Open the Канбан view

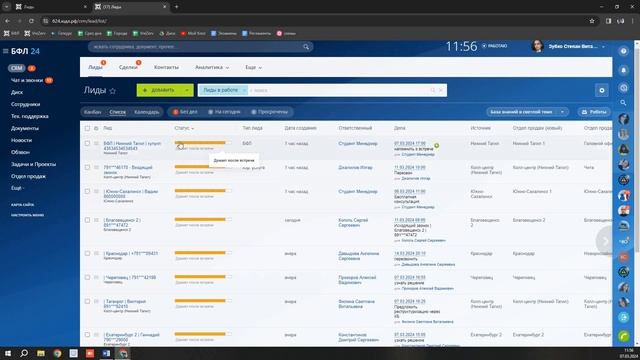point(93,112)
